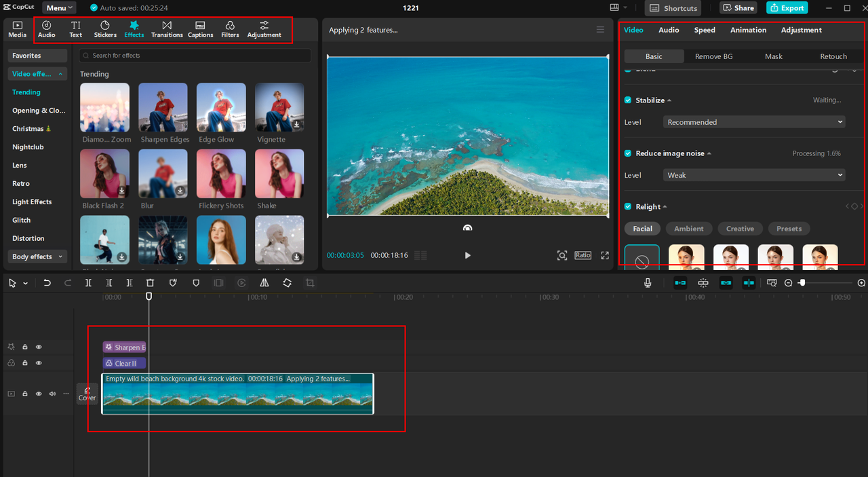Select the Presets relight option
The width and height of the screenshot is (868, 477).
click(x=789, y=229)
